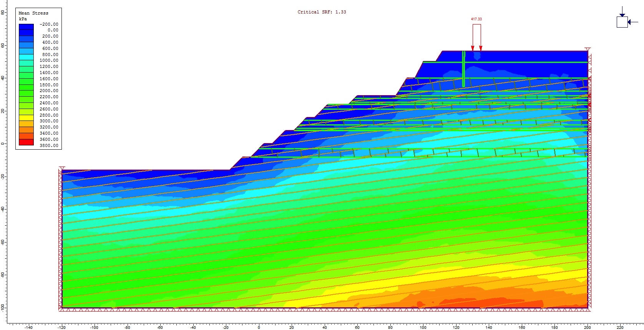Select the Critical SRF: 1.33 label
The width and height of the screenshot is (644, 330).
322,12
